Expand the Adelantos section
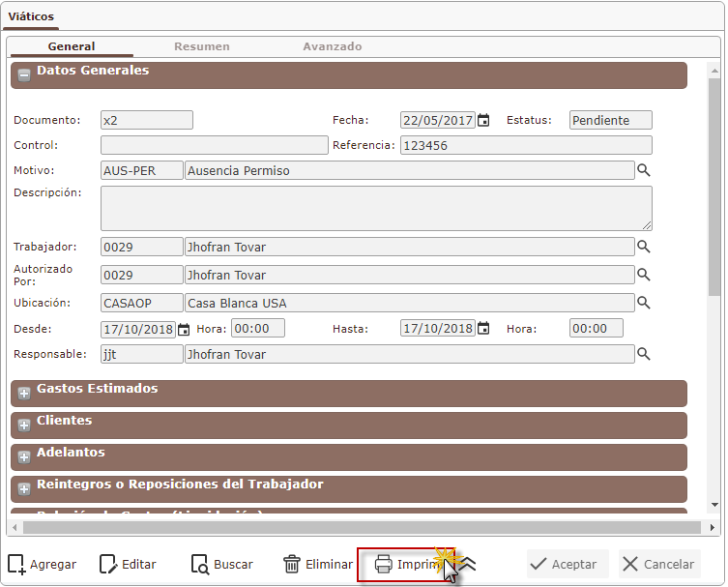 [24, 457]
